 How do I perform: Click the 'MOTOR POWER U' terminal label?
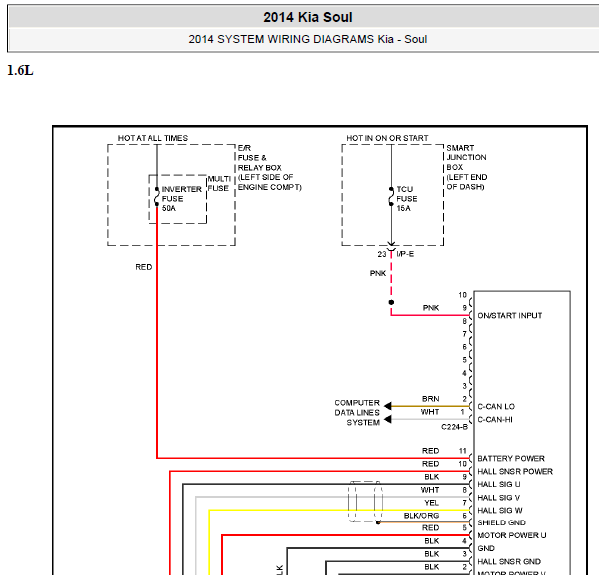(x=512, y=535)
